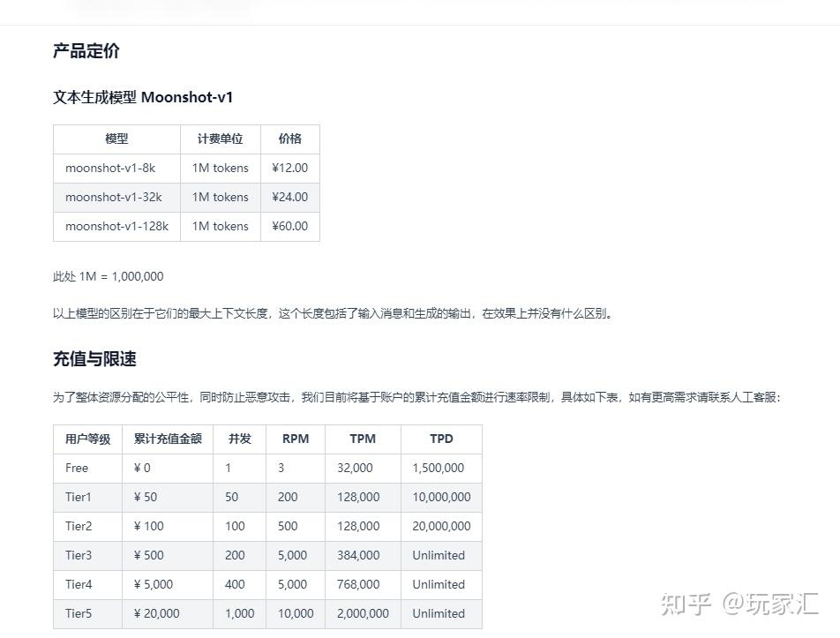
Task: Click the moonshot-v1-128k model entry
Action: coord(117,226)
